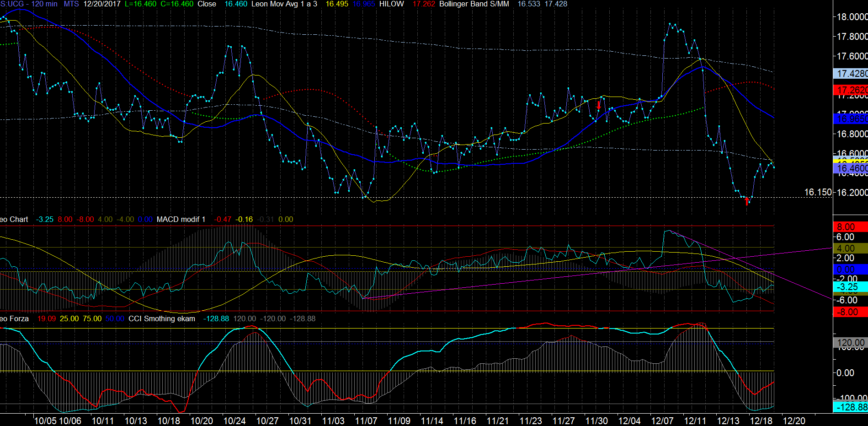Click the 2.00 label on MACD axis
The height and width of the screenshot is (426, 868).
click(845, 258)
